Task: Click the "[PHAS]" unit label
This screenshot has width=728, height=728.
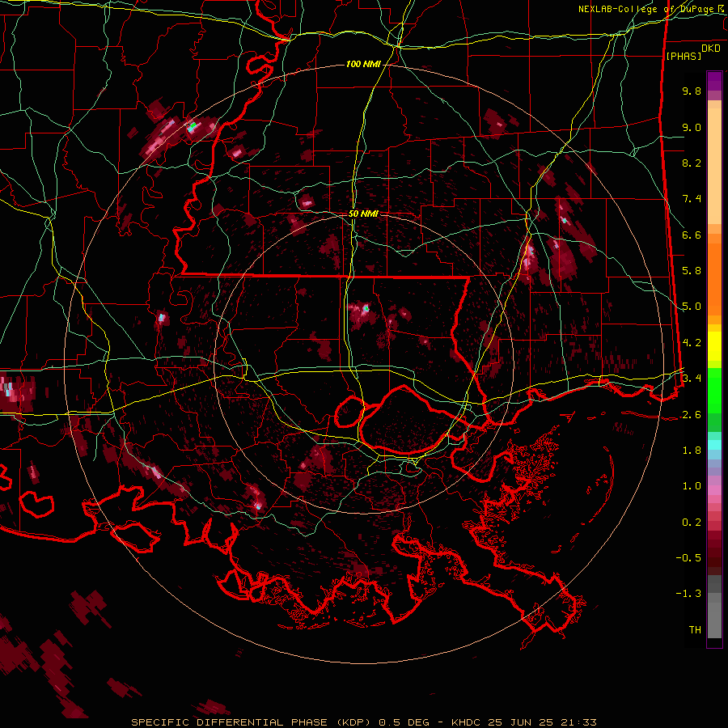Action: [684, 56]
